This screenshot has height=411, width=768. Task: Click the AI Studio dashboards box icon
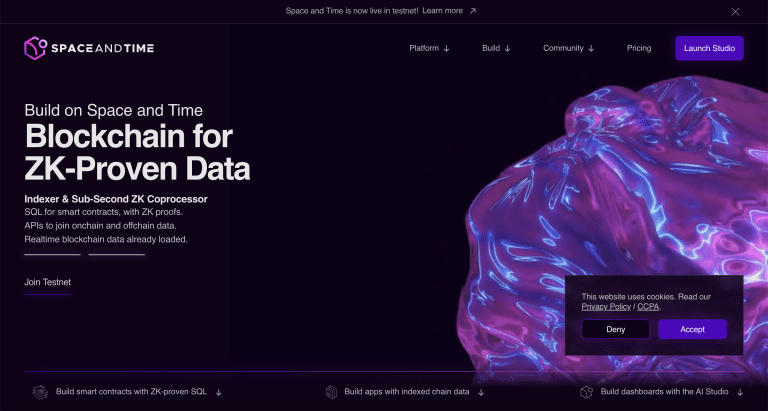point(586,392)
